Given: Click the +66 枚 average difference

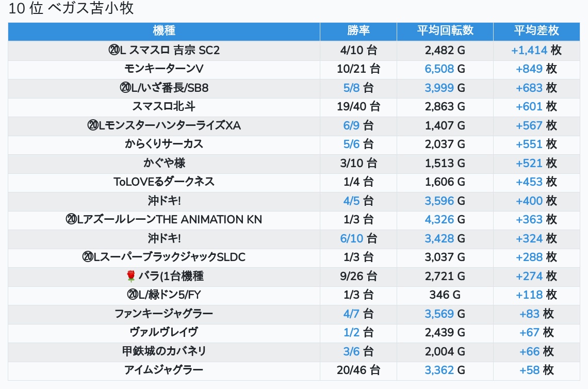Looking at the screenshot, I should pyautogui.click(x=536, y=351).
